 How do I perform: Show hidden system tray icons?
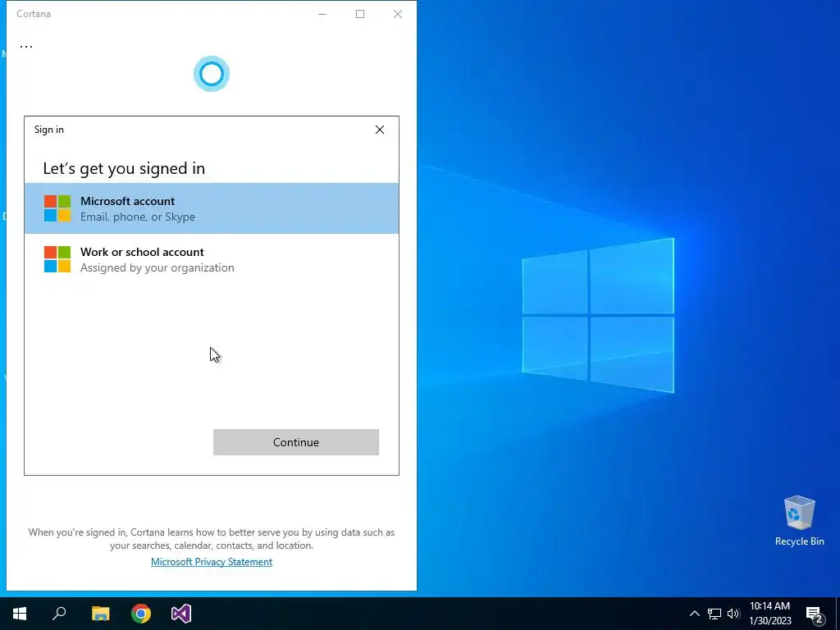tap(694, 614)
